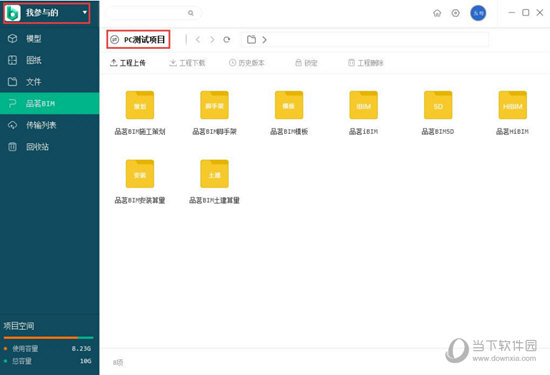Click the search box at the top
Viewport: 550px width, 375px height.
153,13
